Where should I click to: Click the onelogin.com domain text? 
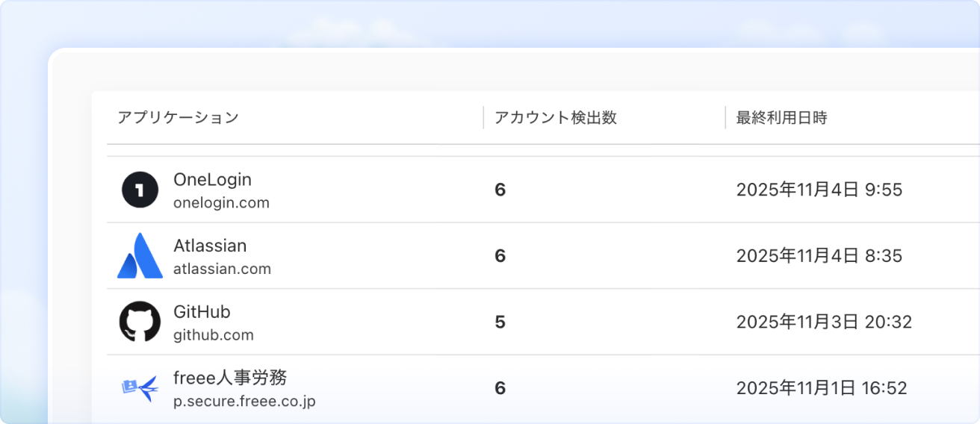point(221,203)
